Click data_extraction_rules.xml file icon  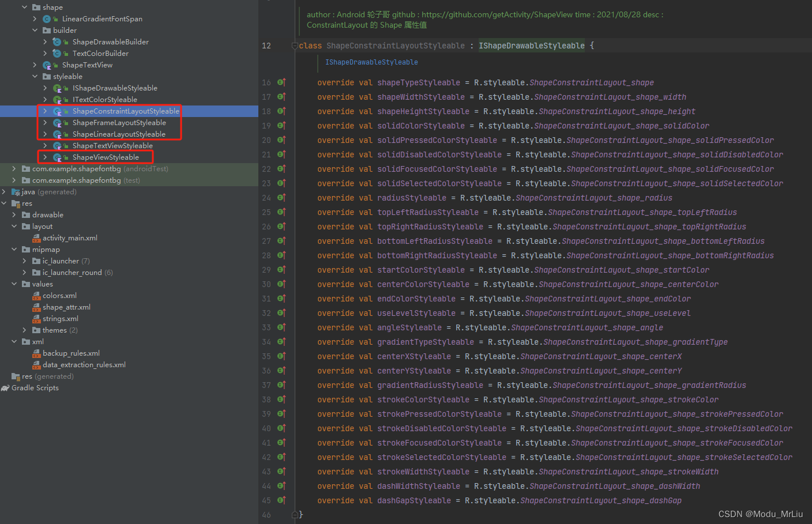click(x=36, y=365)
